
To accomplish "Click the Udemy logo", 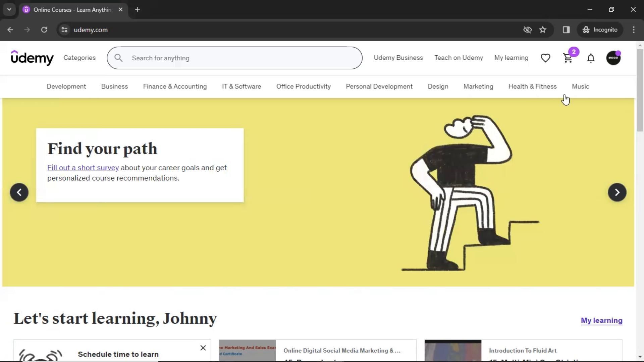I will point(32,58).
